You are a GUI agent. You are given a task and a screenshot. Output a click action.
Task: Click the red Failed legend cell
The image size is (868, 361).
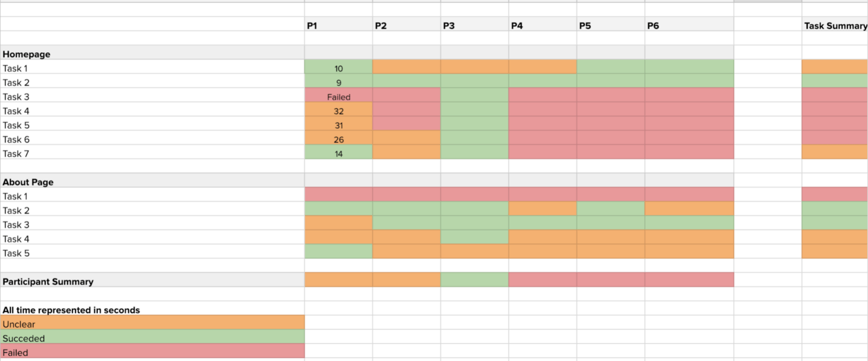[x=152, y=352]
